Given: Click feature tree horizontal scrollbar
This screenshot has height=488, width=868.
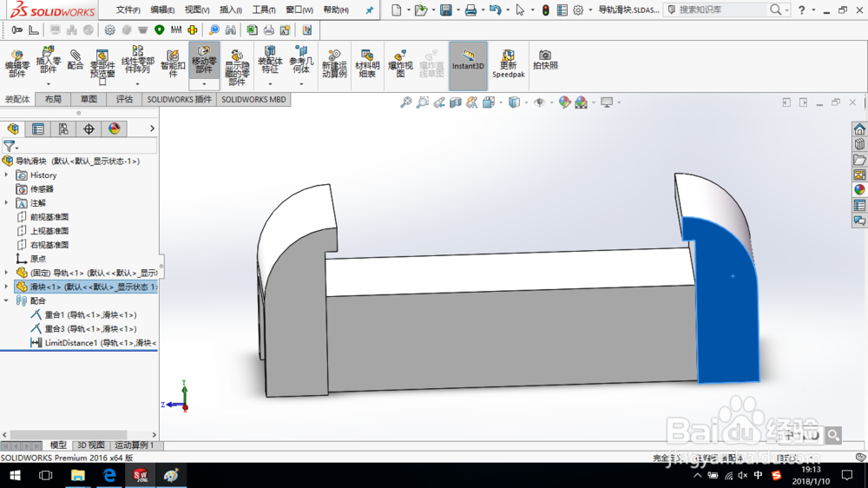Looking at the screenshot, I should pos(69,435).
